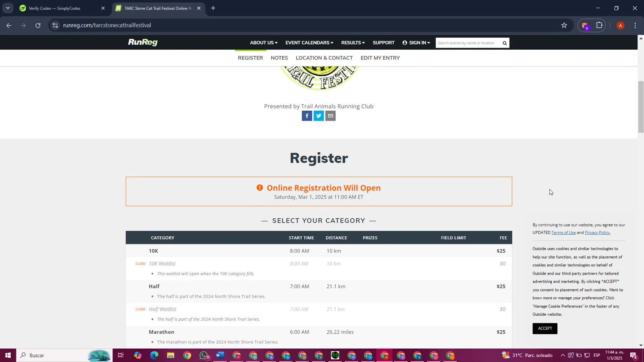Click the ESP language indicator
This screenshot has height=362, width=644.
click(597, 355)
